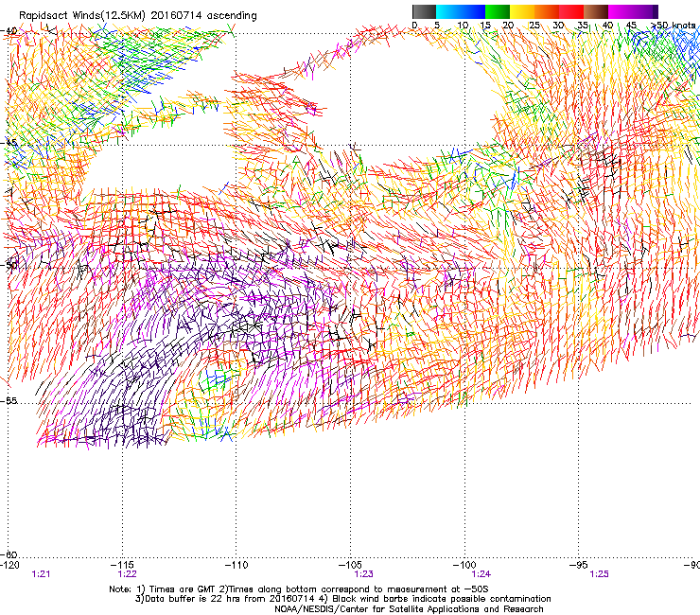Click the 1:25 time label
700x615 pixels.
(x=599, y=574)
